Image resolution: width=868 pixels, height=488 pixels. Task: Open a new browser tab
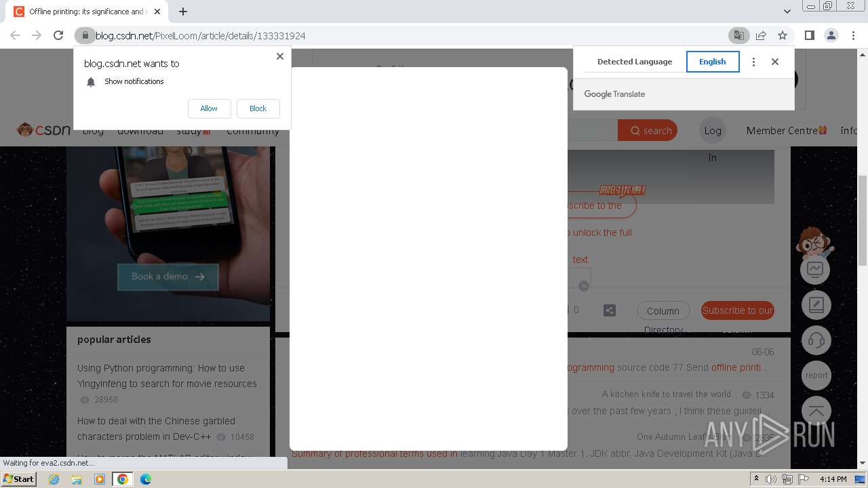[x=183, y=12]
